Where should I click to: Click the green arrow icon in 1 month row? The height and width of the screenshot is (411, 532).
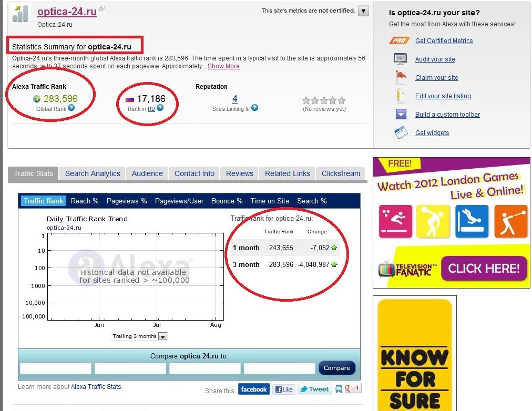click(334, 248)
